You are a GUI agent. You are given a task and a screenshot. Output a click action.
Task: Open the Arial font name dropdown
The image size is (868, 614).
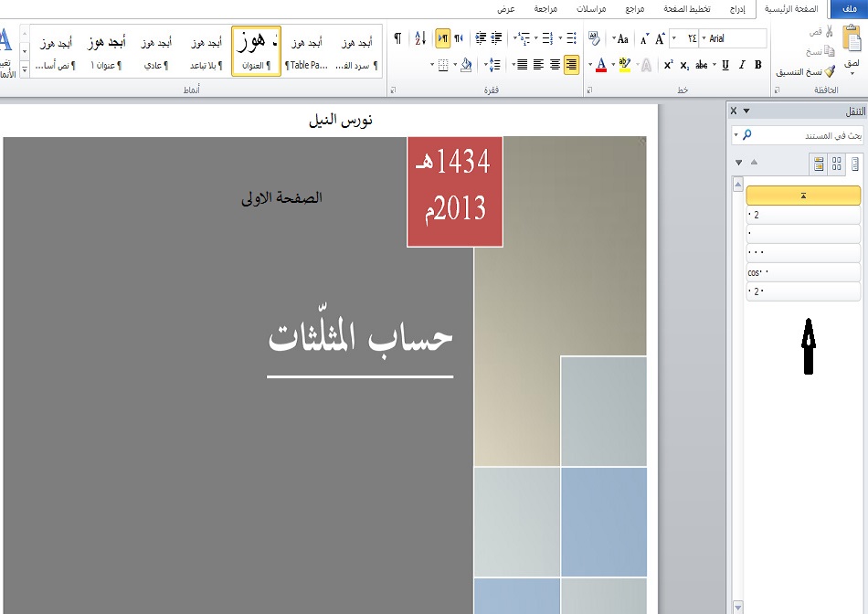[703, 38]
